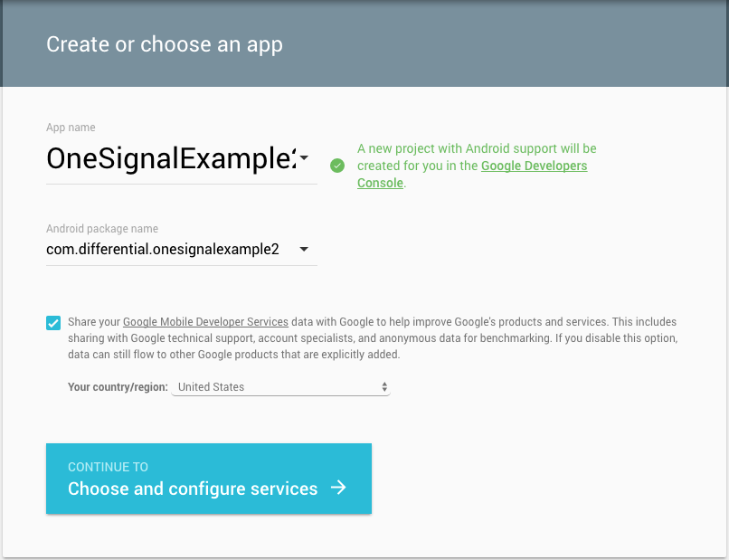Screen dimensions: 729x560
Task: Open the 'United States' country/region combo box
Action: coord(280,386)
